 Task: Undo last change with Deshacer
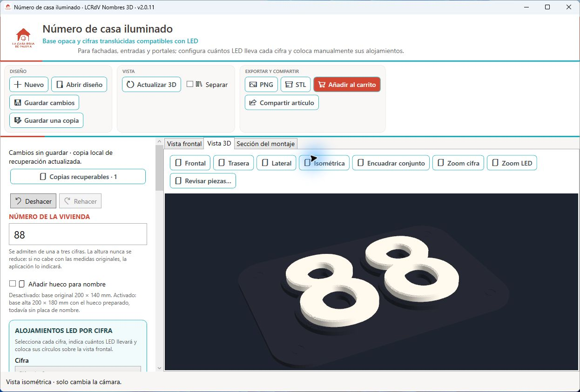point(34,201)
